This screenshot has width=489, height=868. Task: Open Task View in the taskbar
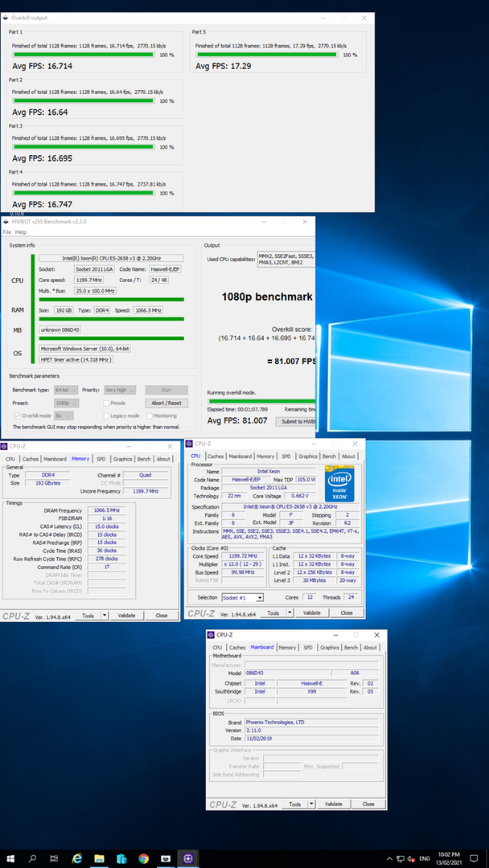pyautogui.click(x=54, y=858)
